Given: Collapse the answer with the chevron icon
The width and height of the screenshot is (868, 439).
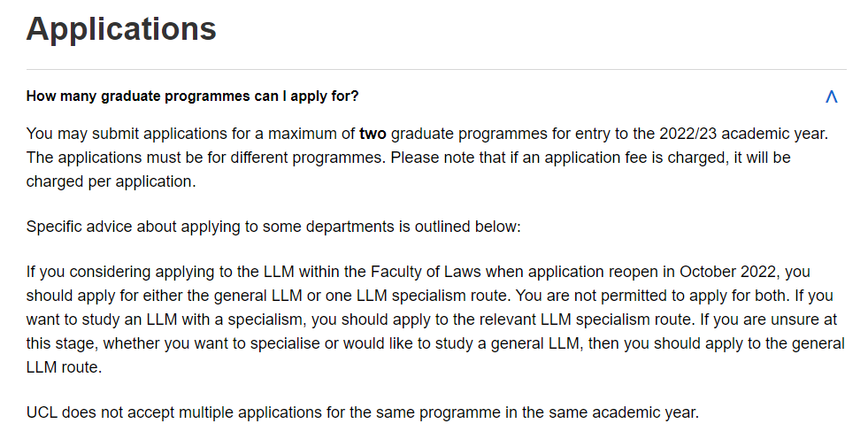Looking at the screenshot, I should click(831, 96).
